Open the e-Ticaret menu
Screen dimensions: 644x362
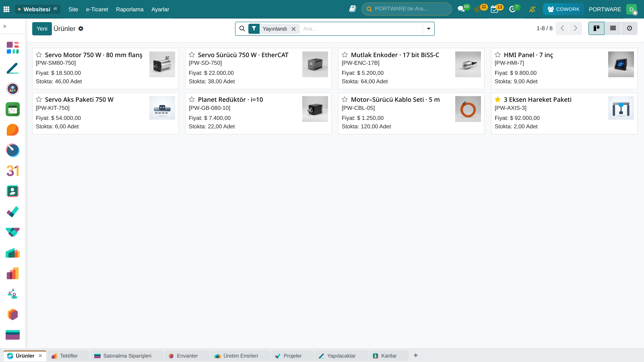97,9
